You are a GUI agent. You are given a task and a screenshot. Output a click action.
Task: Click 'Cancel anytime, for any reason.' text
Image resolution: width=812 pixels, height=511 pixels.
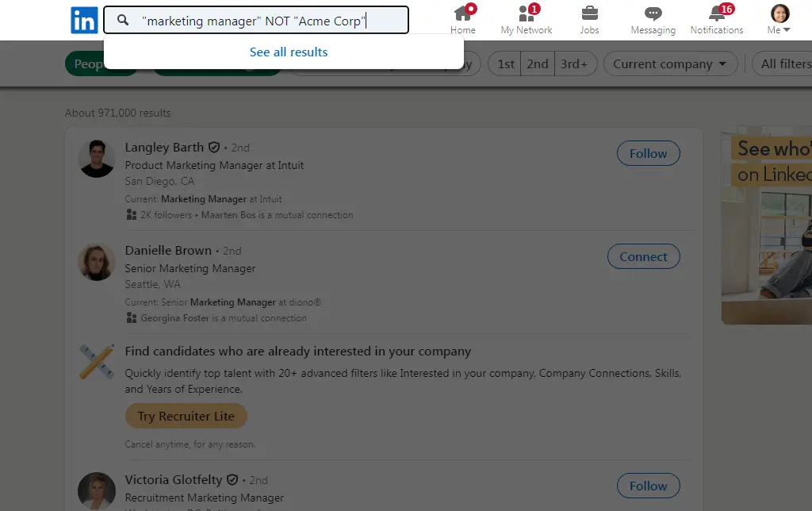190,444
